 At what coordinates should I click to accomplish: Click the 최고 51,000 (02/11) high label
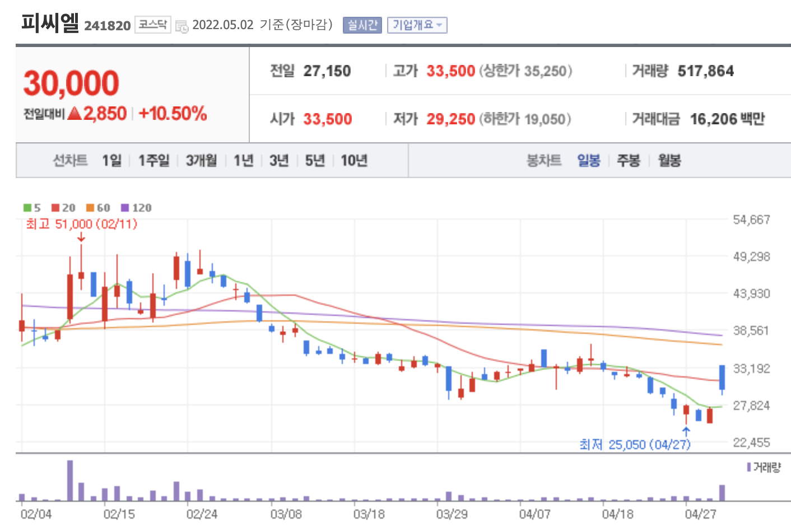point(81,224)
